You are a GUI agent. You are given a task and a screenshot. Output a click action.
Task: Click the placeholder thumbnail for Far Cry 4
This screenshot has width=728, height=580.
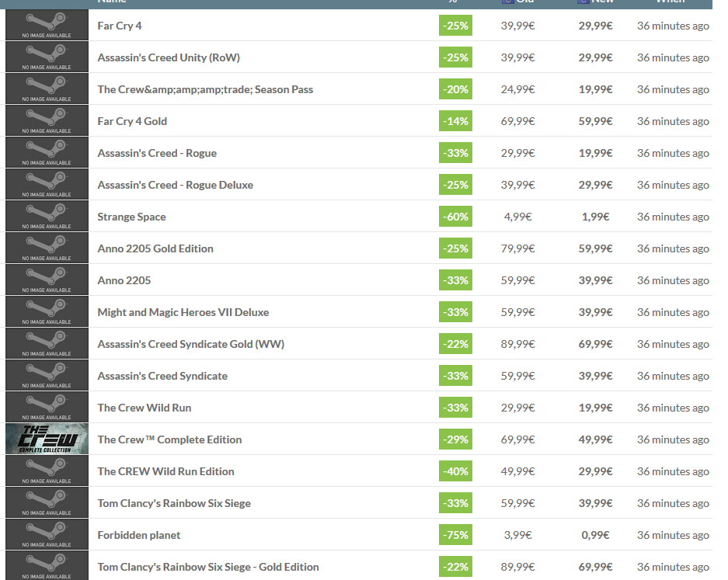click(x=47, y=25)
